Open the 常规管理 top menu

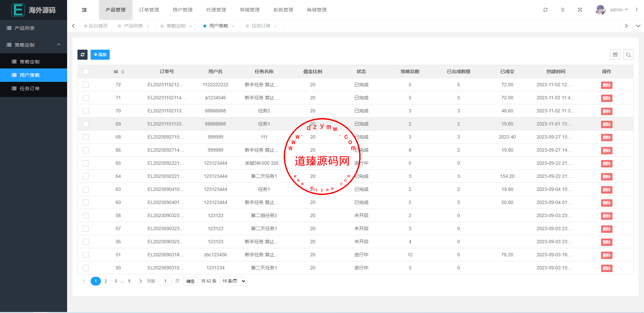[250, 10]
